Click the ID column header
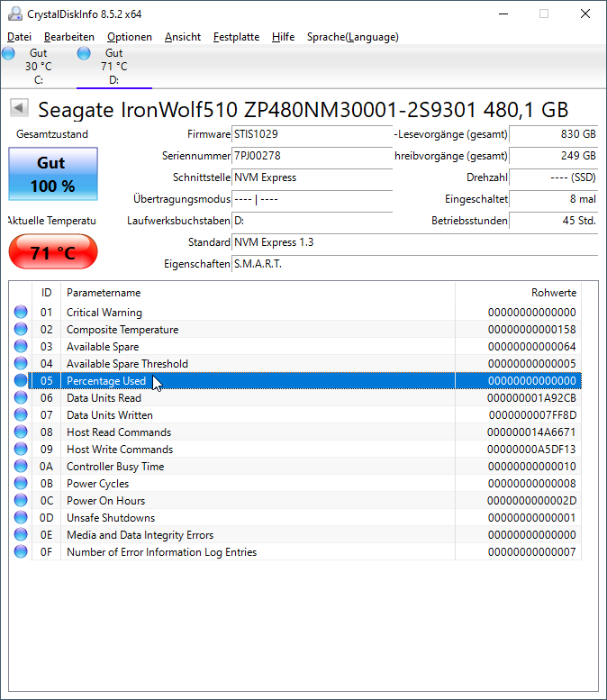Screen dimensions: 607x700 pos(47,293)
